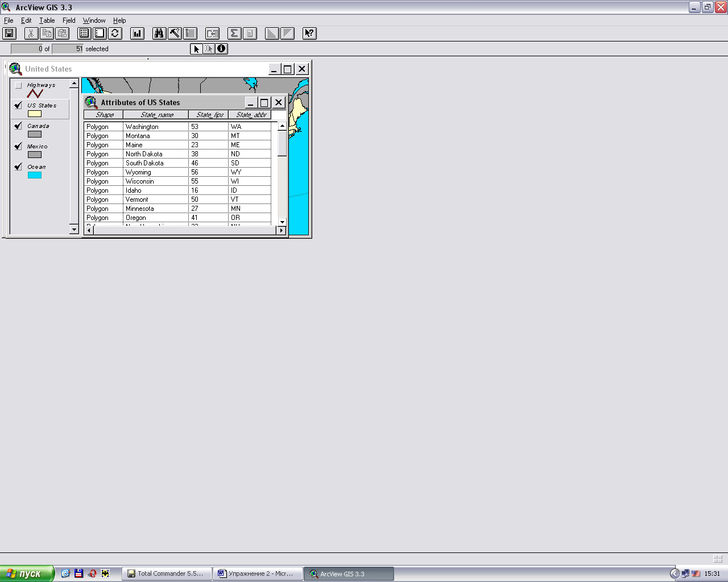Open the Field menu
This screenshot has height=582, width=728.
[x=69, y=20]
